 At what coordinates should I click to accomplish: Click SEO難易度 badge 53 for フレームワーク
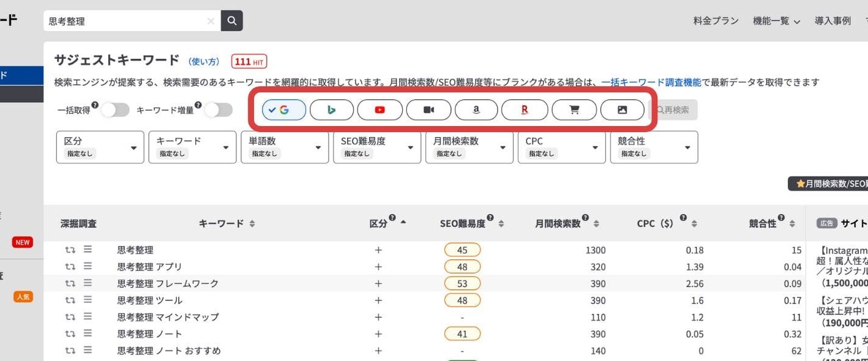462,284
